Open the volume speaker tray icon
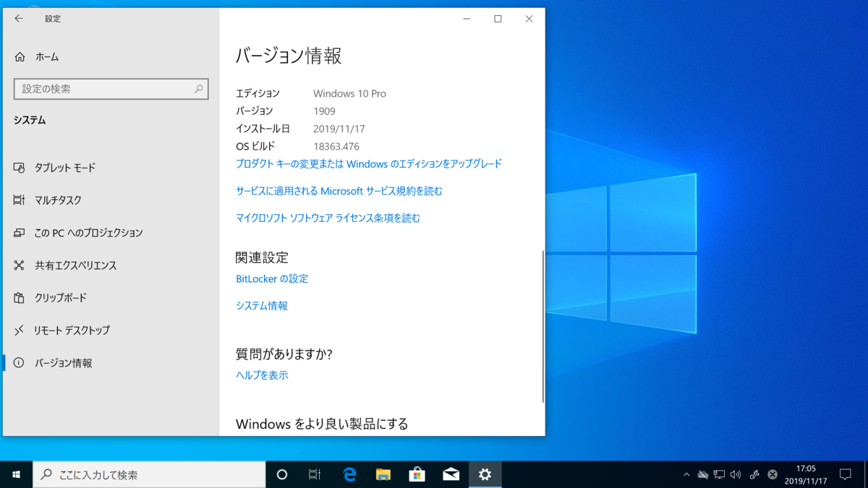Image resolution: width=868 pixels, height=488 pixels. coord(736,475)
